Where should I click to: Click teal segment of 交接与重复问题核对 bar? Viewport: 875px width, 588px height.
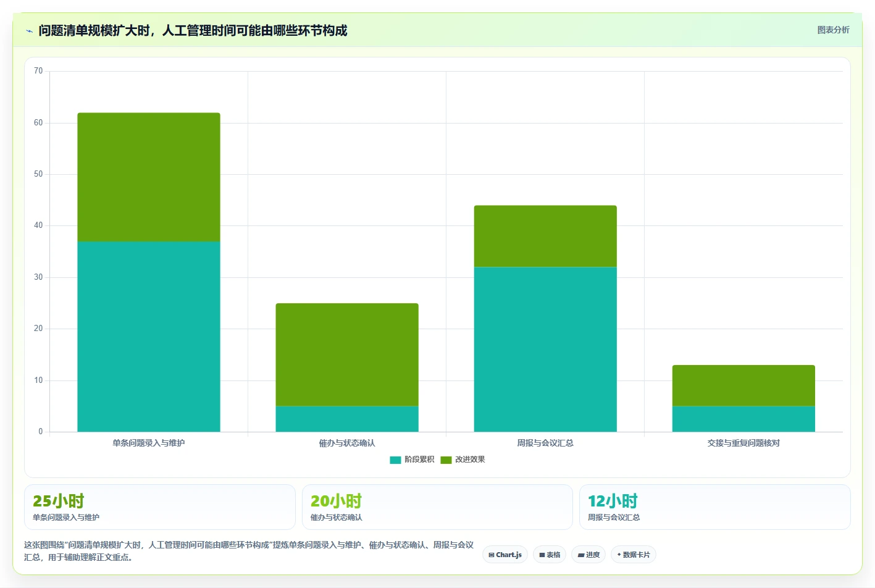(x=743, y=419)
